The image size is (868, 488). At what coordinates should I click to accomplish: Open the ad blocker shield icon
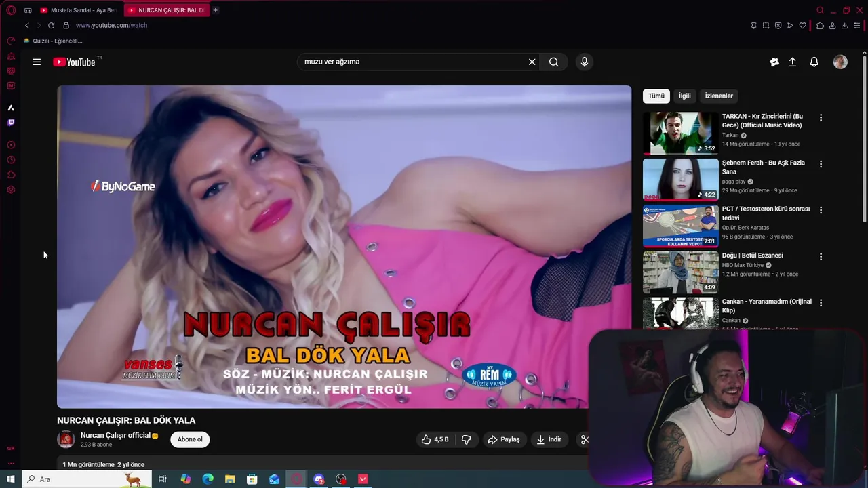click(778, 26)
